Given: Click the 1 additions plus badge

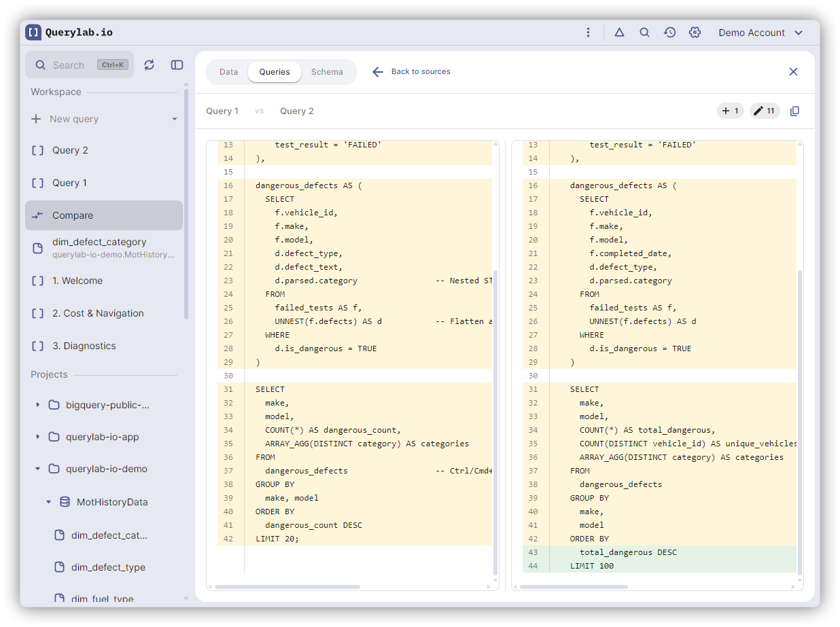Looking at the screenshot, I should [731, 111].
